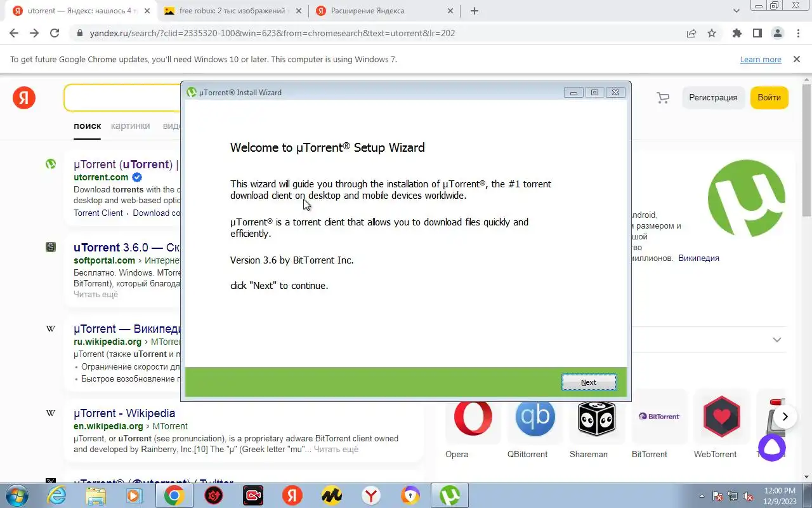Open the red screen recorder taskbar icon
The image size is (812, 508).
pyautogui.click(x=253, y=496)
